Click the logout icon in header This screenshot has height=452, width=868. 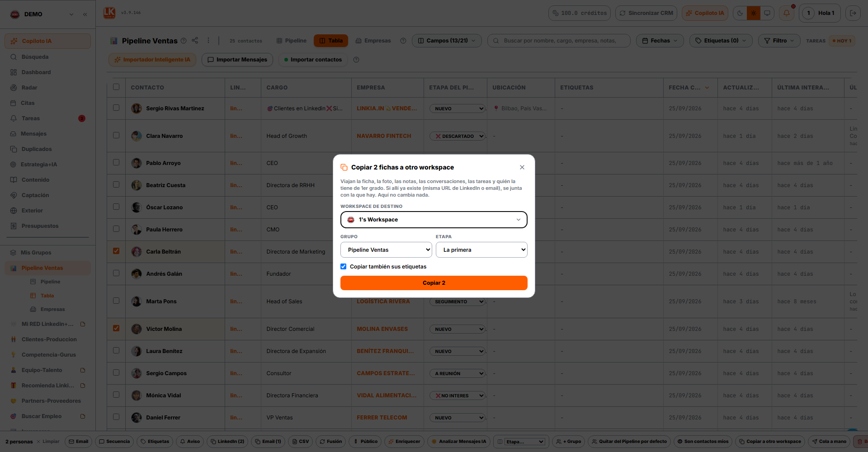[853, 13]
